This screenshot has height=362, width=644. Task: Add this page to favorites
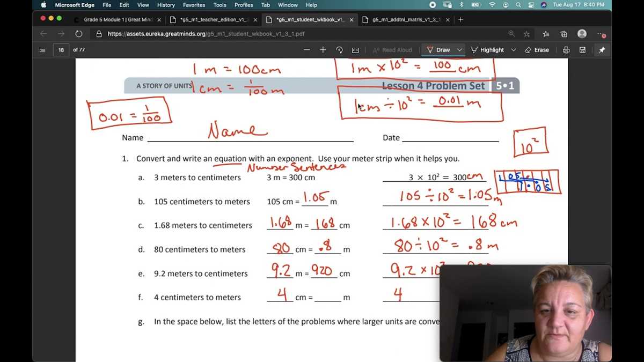[x=526, y=34]
